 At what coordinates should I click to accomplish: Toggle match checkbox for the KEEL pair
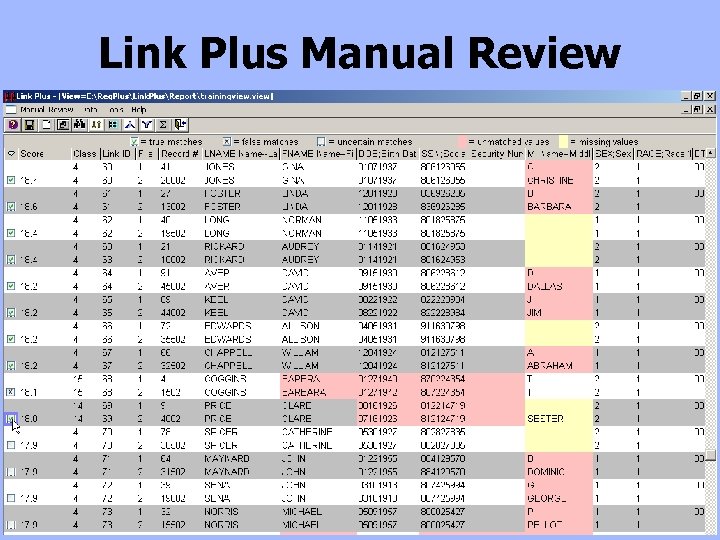pyautogui.click(x=11, y=313)
